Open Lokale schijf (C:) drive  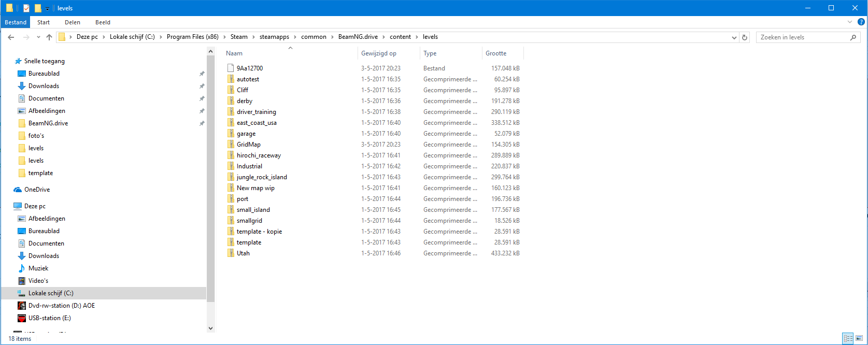[x=51, y=293]
